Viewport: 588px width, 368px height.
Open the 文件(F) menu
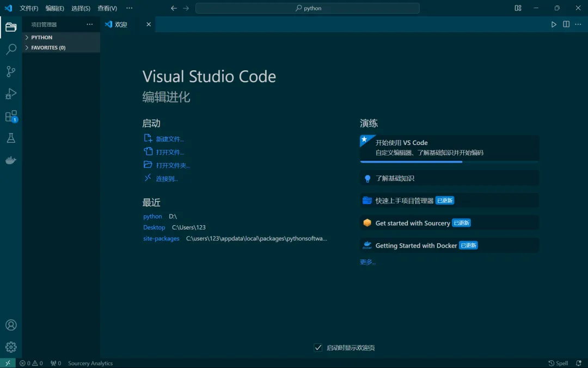click(29, 8)
